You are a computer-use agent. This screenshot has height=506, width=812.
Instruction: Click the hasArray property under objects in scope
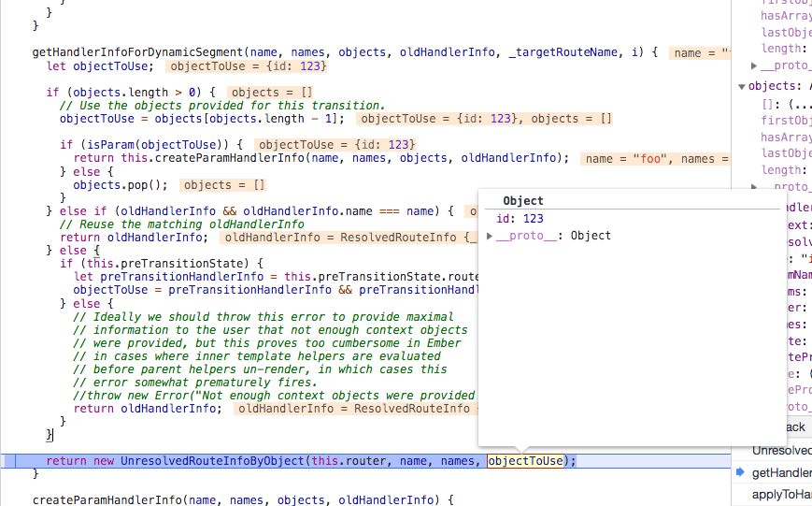tap(786, 137)
